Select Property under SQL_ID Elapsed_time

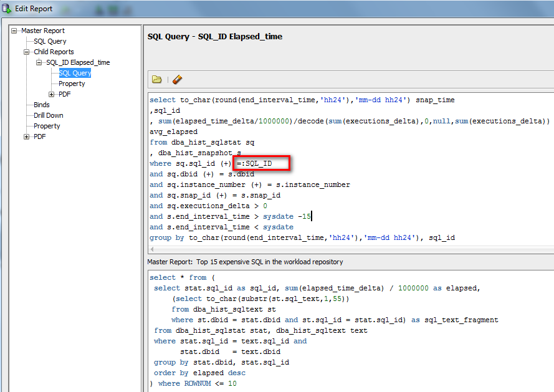71,83
